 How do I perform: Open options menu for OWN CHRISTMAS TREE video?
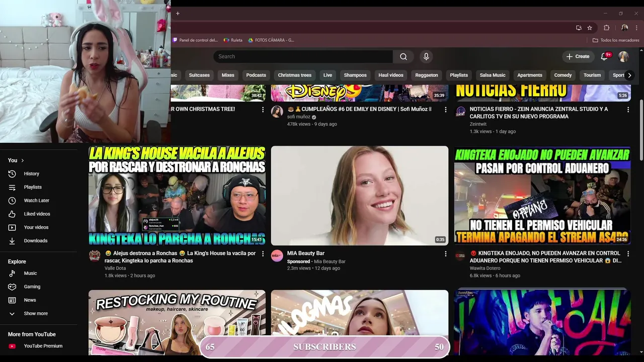click(263, 110)
